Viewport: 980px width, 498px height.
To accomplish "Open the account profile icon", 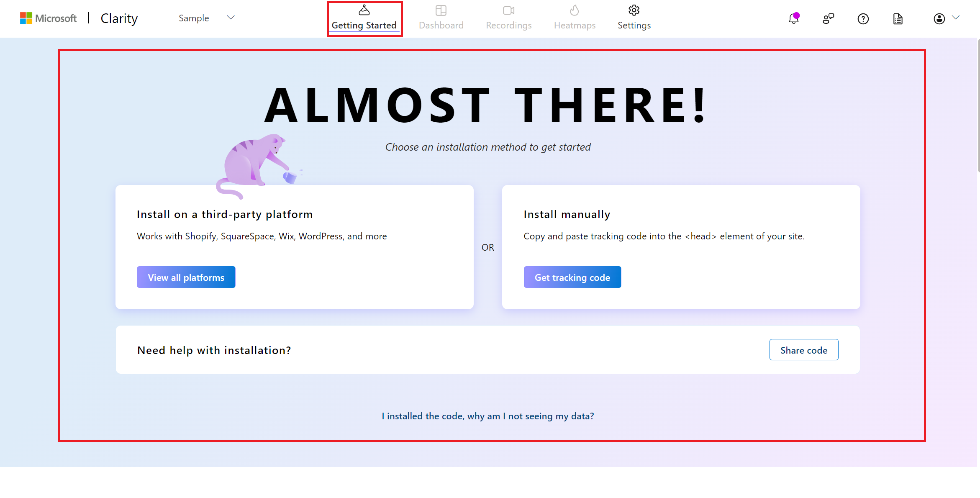I will [x=939, y=19].
